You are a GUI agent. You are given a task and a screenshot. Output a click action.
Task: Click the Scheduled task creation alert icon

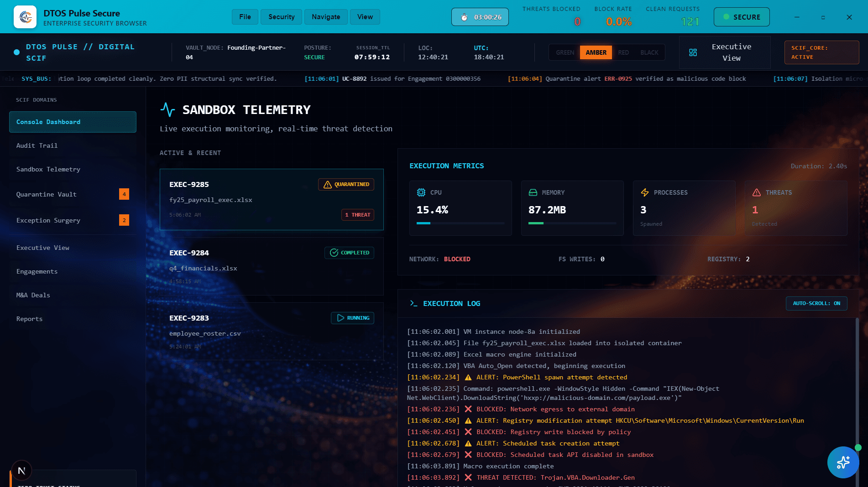(468, 443)
